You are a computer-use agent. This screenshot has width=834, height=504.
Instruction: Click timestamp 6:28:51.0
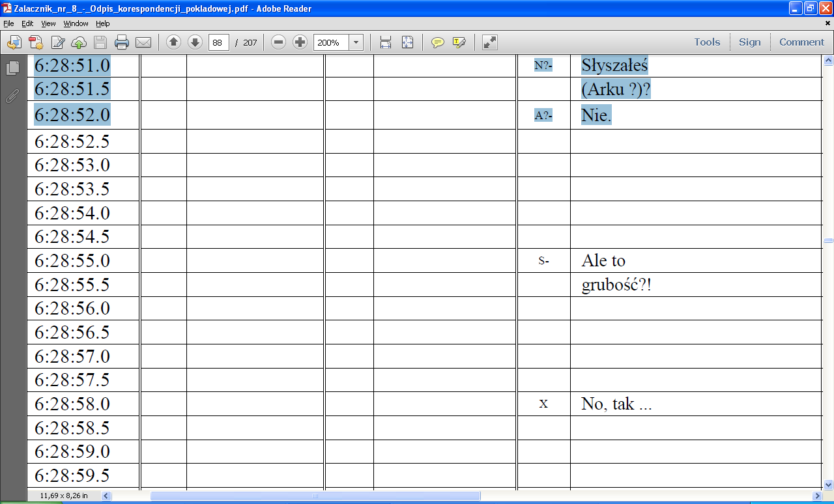72,65
